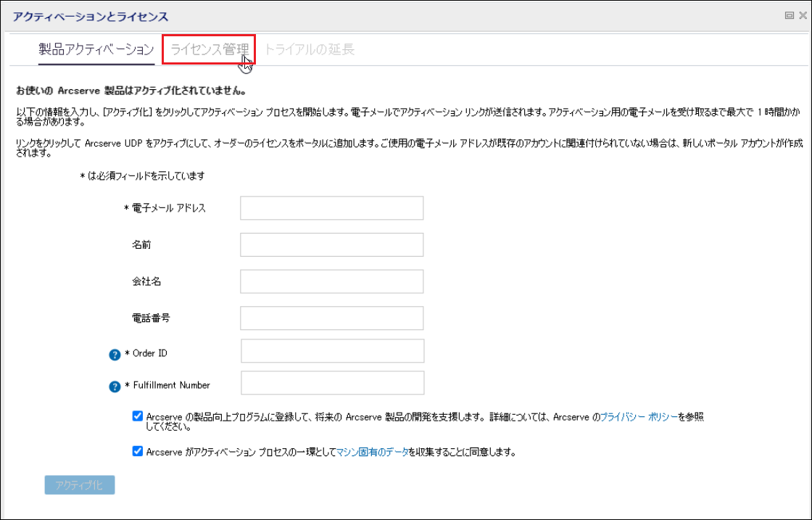Click the help icon beside Fulfillment Number
This screenshot has width=812, height=520.
[114, 387]
